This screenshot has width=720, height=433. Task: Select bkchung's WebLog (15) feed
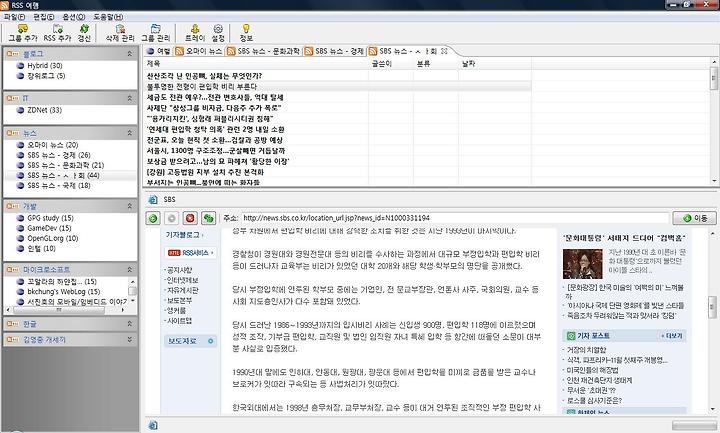pyautogui.click(x=63, y=292)
